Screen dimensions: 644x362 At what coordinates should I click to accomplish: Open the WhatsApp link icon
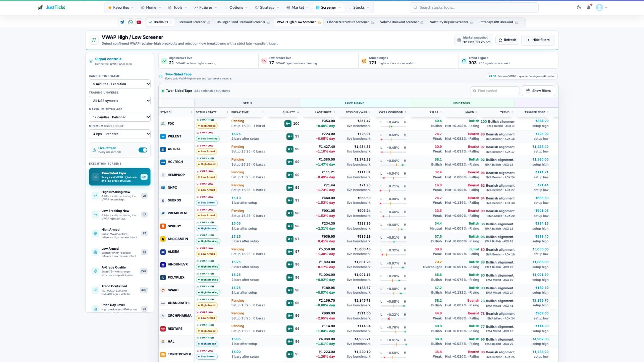click(x=130, y=22)
